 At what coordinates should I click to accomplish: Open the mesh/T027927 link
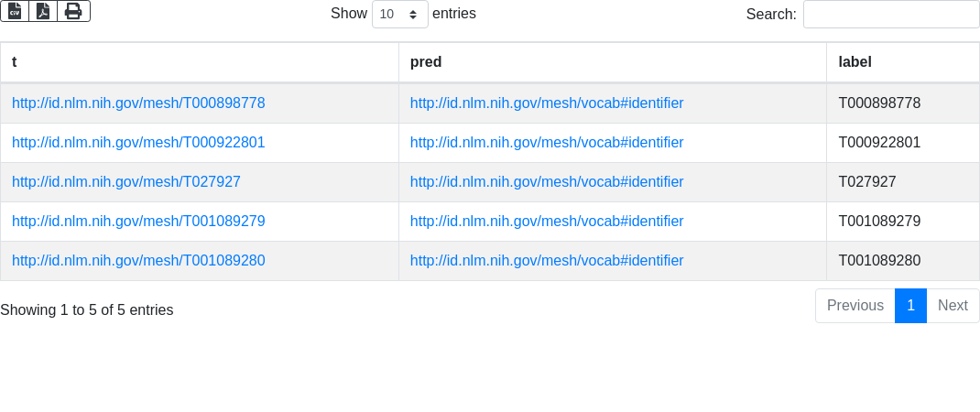(x=126, y=182)
